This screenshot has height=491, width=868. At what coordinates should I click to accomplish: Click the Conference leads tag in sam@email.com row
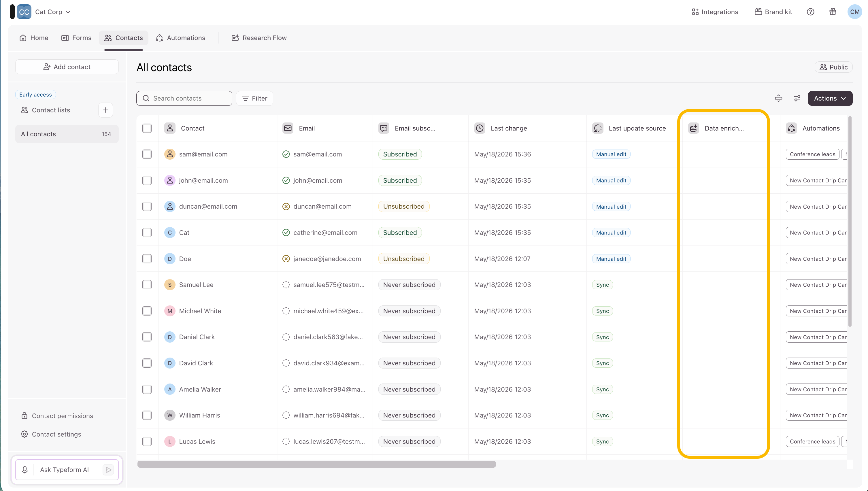(x=812, y=154)
